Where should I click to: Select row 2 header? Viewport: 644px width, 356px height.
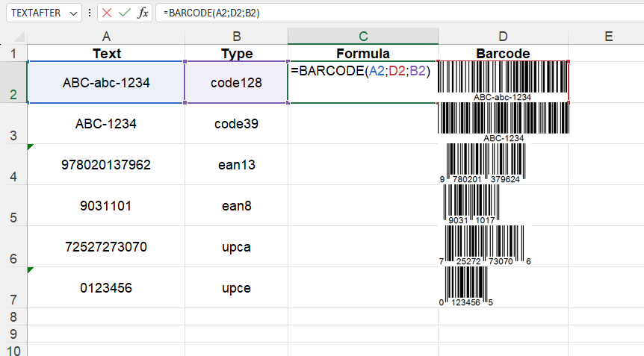13,82
